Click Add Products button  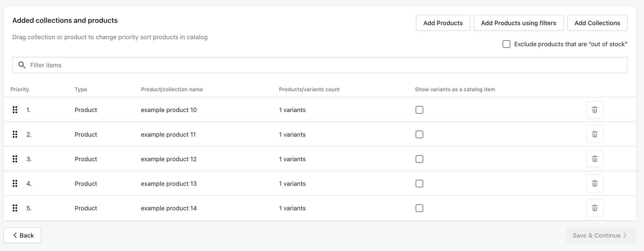pos(443,23)
